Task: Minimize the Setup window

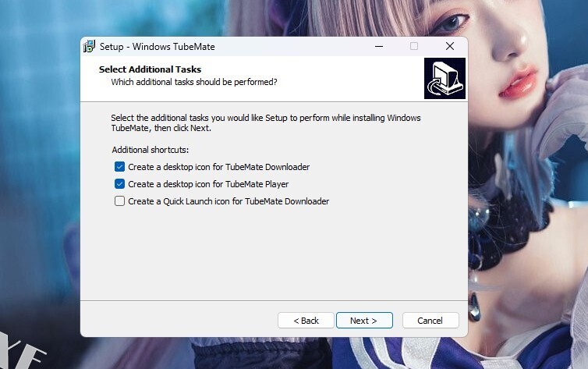Action: 379,47
